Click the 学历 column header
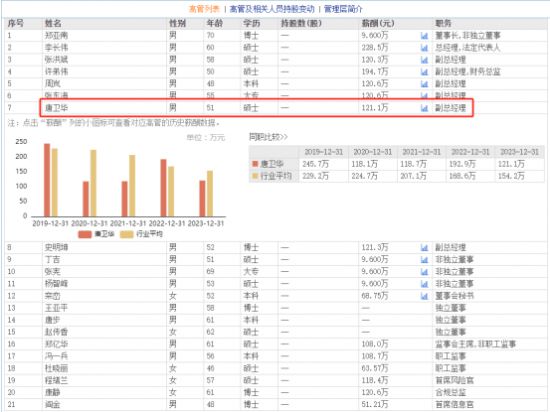 coord(251,23)
